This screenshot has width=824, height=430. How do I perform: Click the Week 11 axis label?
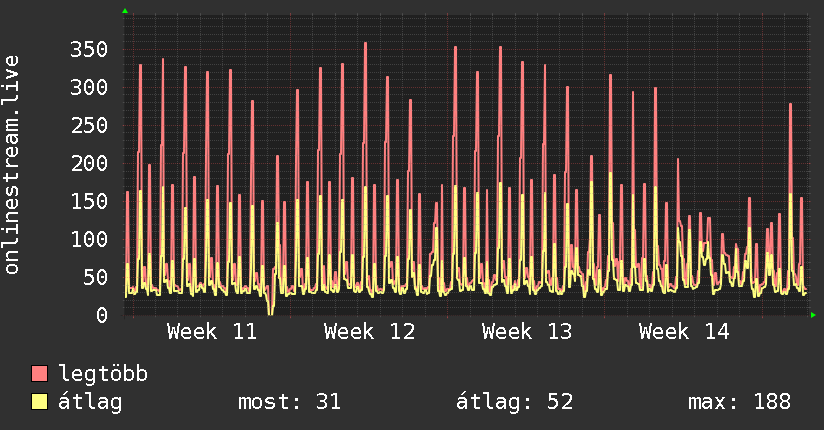coord(212,332)
